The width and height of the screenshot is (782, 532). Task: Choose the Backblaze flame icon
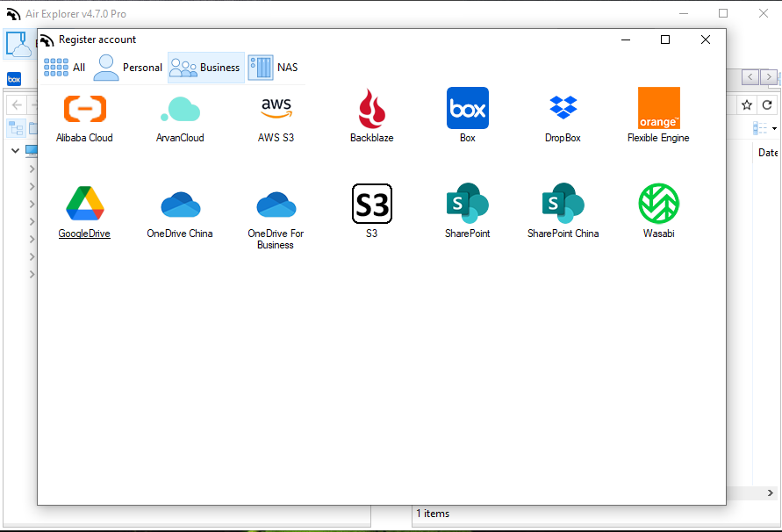tap(371, 108)
